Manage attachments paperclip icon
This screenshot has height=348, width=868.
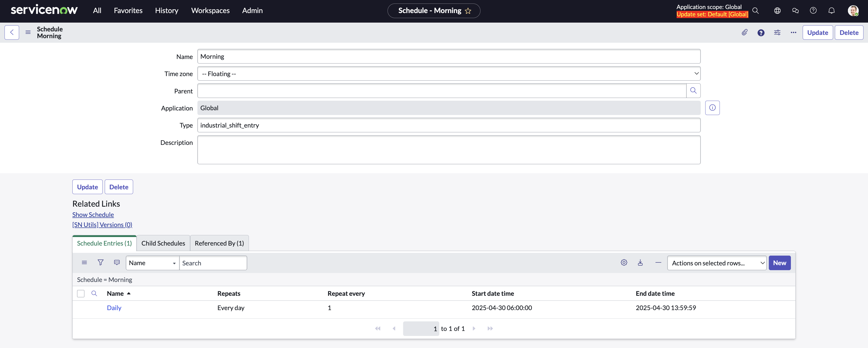(x=745, y=32)
